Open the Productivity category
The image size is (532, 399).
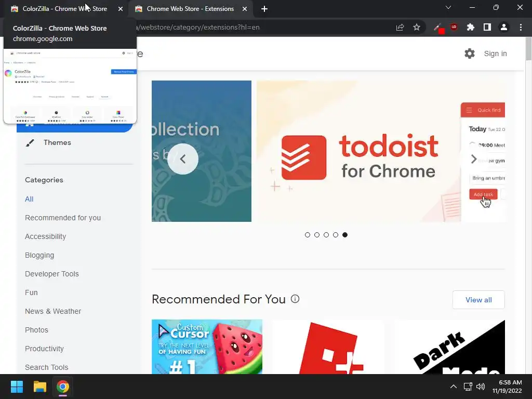tap(45, 349)
